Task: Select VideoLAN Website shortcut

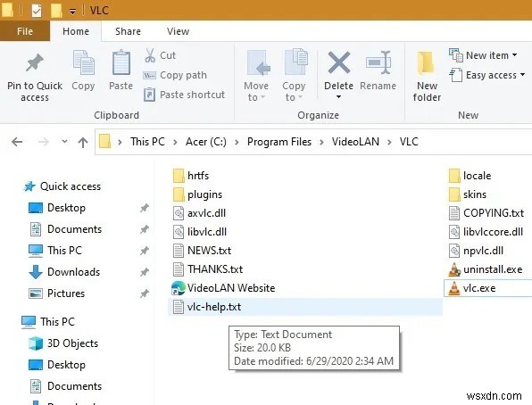Action: [223, 288]
